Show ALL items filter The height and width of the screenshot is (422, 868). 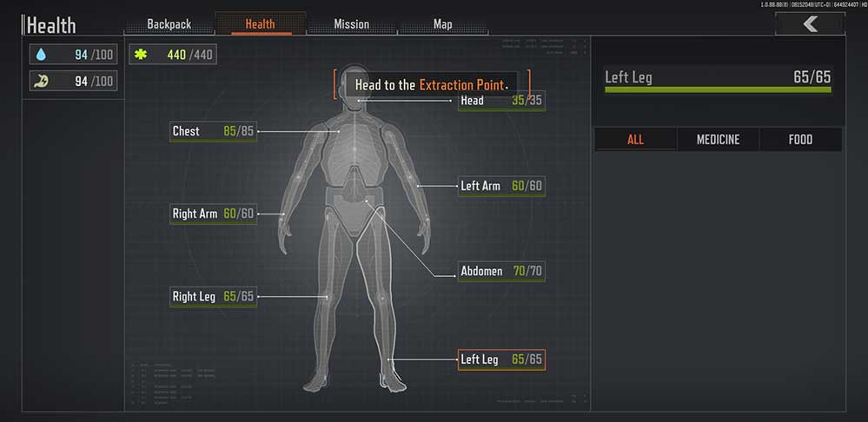click(x=635, y=140)
